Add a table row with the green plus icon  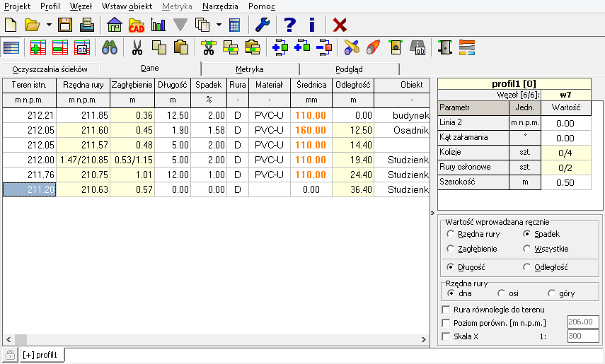point(38,47)
